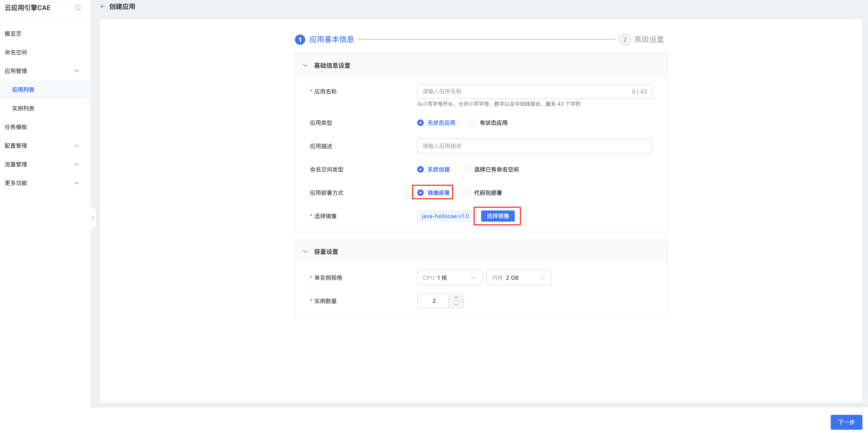Screen dimensions: 868x433
Task: Collapse the sidebar with the edge arrow
Action: click(x=93, y=218)
